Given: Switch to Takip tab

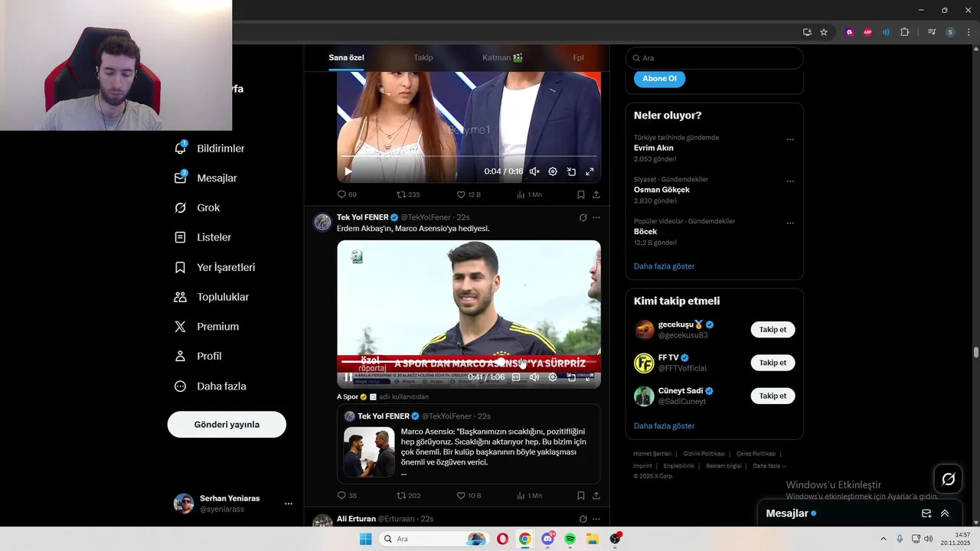Looking at the screenshot, I should click(x=423, y=57).
